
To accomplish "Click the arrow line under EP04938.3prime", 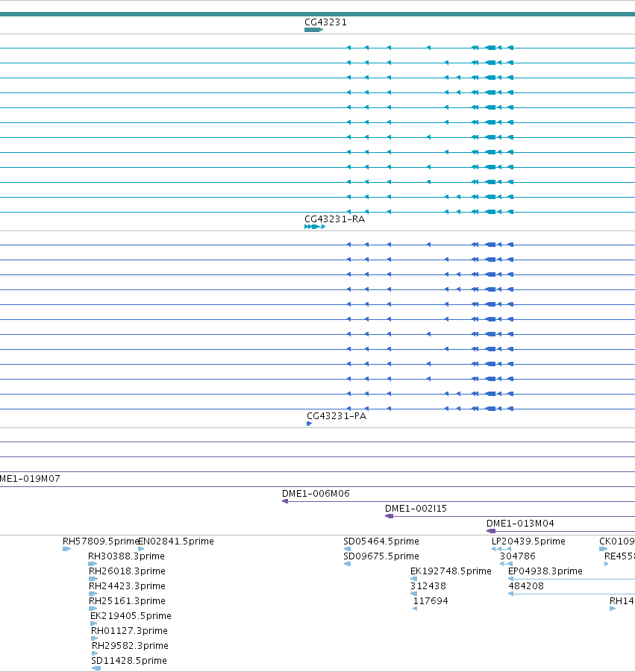I will [x=572, y=579].
